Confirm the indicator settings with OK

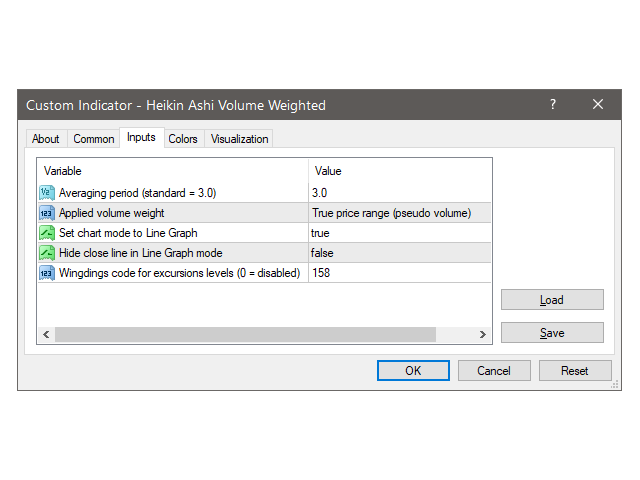point(413,371)
